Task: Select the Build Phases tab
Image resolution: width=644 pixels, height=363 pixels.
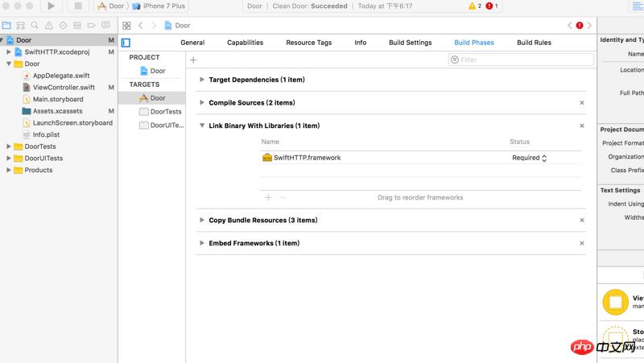Action: (x=474, y=43)
